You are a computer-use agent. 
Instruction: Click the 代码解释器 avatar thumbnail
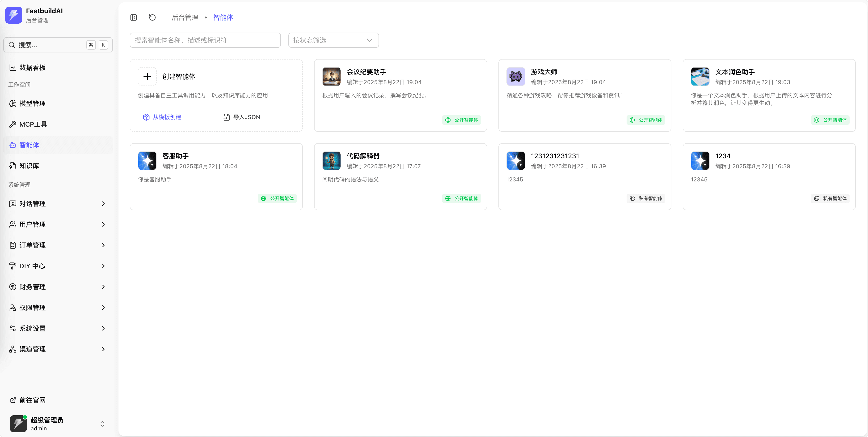click(x=331, y=160)
